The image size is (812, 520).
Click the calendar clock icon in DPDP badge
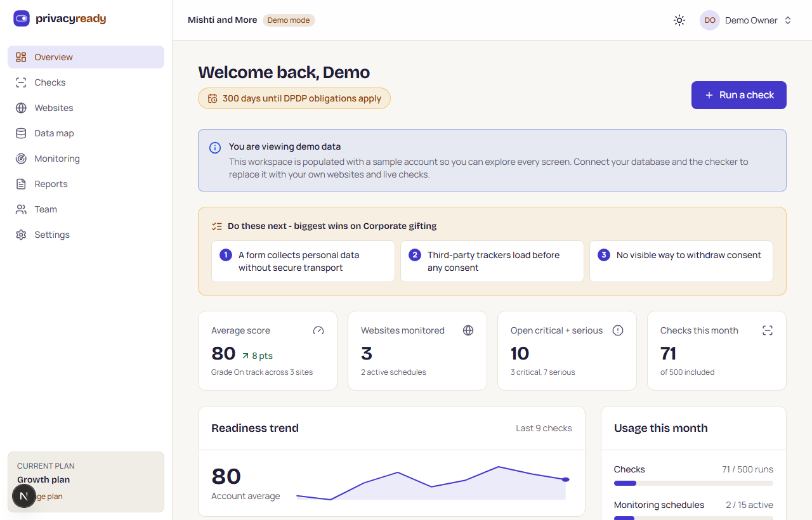point(213,98)
